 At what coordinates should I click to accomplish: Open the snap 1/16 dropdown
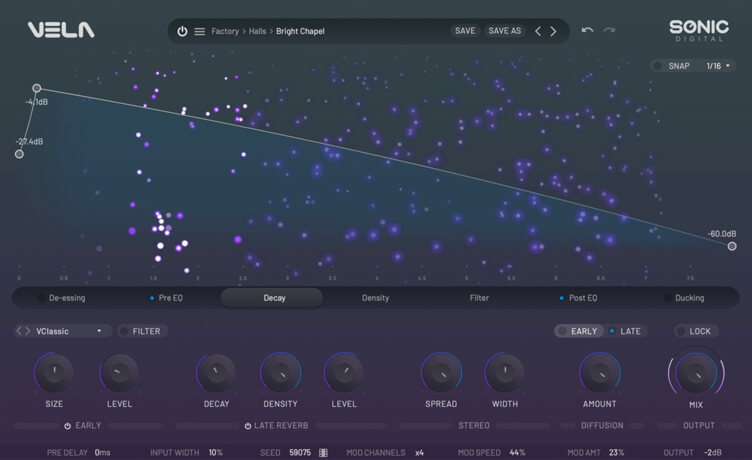[x=718, y=66]
